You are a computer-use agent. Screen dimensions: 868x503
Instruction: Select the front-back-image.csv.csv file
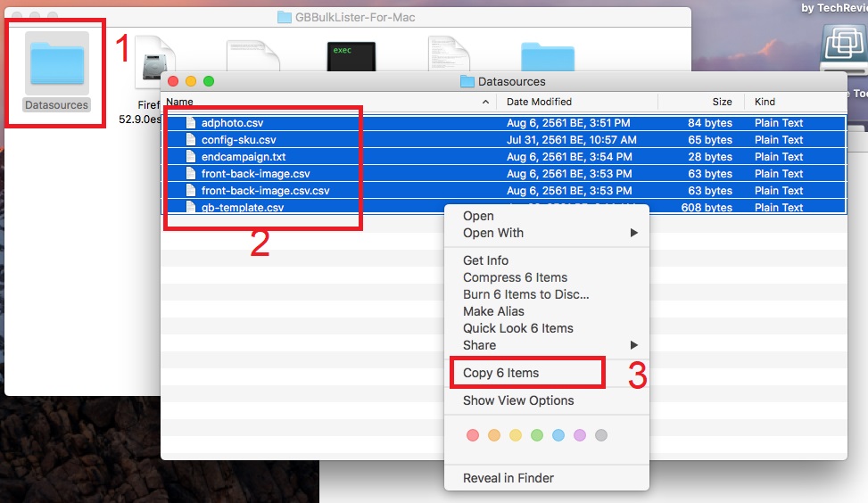[265, 191]
